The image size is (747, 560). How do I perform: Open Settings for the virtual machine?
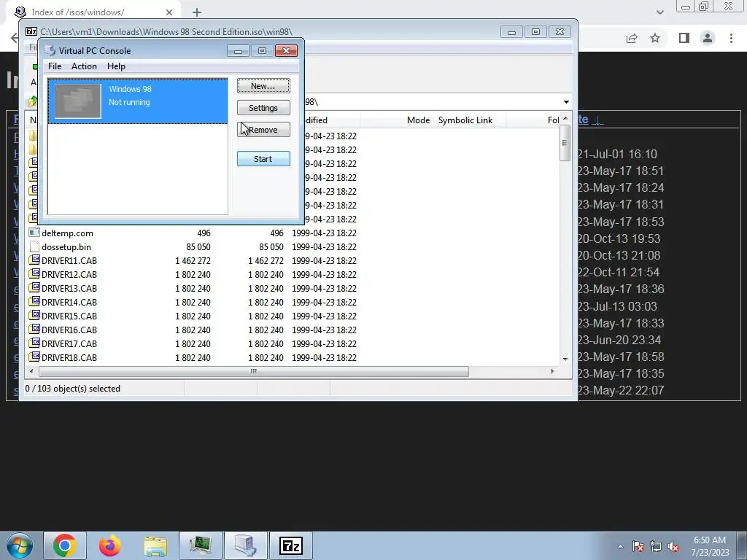click(x=263, y=108)
